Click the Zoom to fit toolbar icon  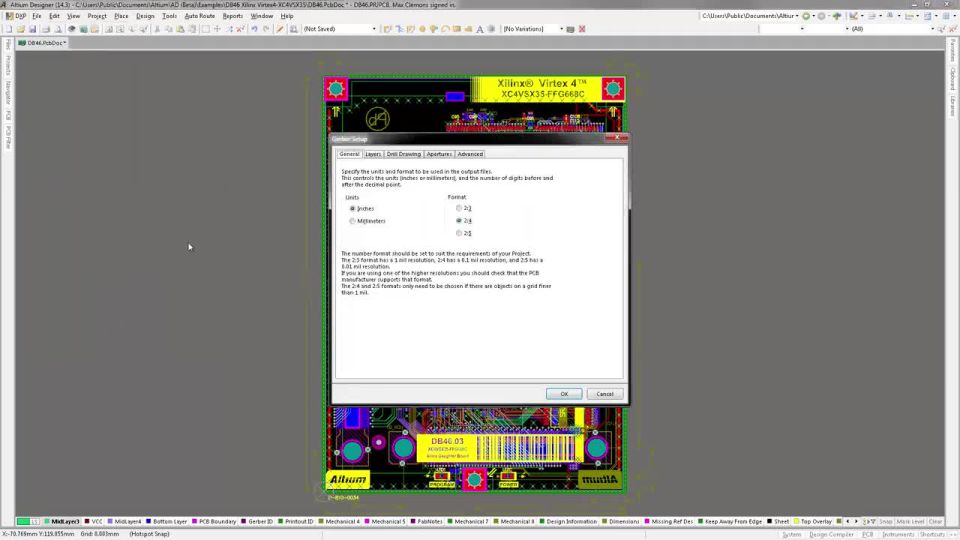[x=108, y=29]
